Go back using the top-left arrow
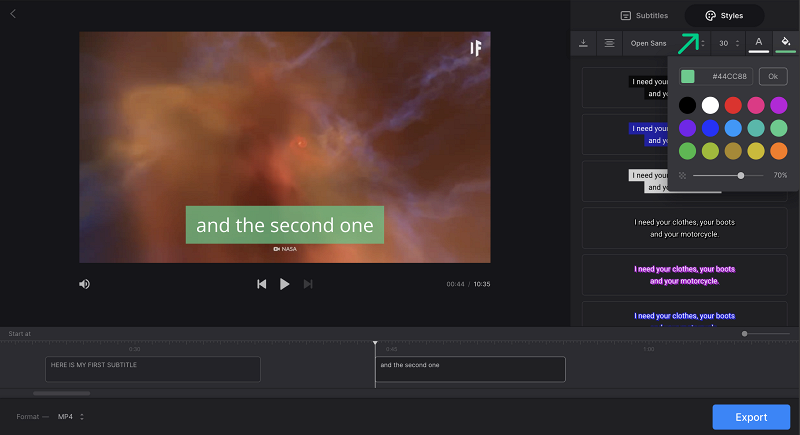This screenshot has height=435, width=800. [13, 14]
